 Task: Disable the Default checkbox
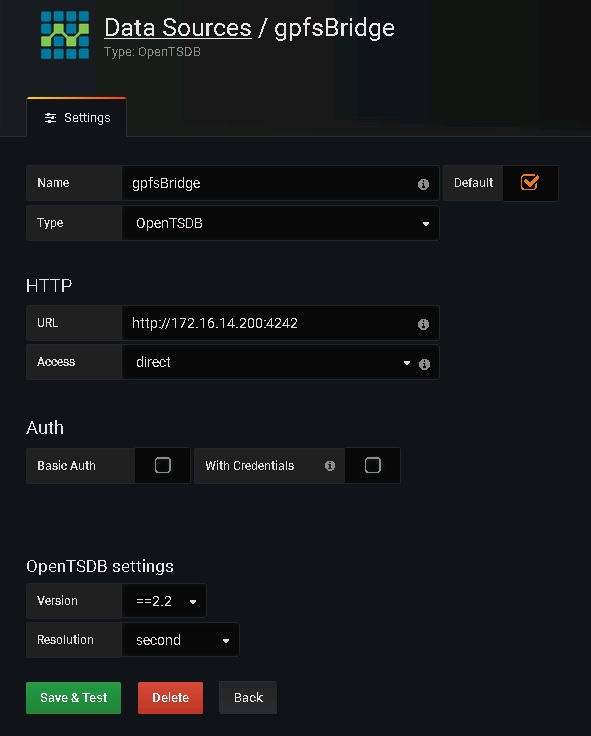pyautogui.click(x=530, y=183)
